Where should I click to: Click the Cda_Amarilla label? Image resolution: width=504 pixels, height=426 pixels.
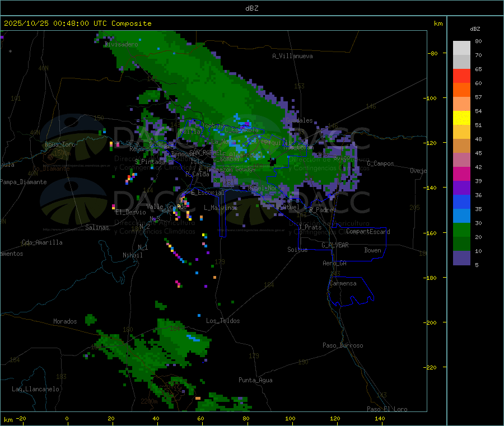click(42, 242)
